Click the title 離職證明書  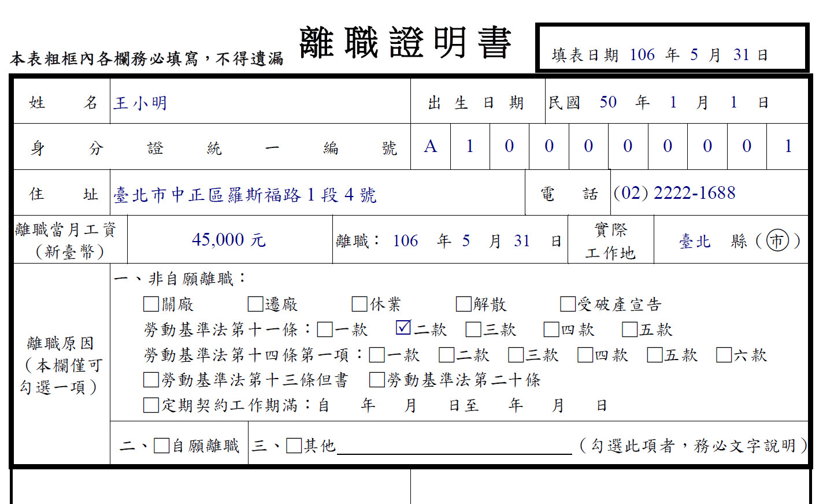click(405, 43)
